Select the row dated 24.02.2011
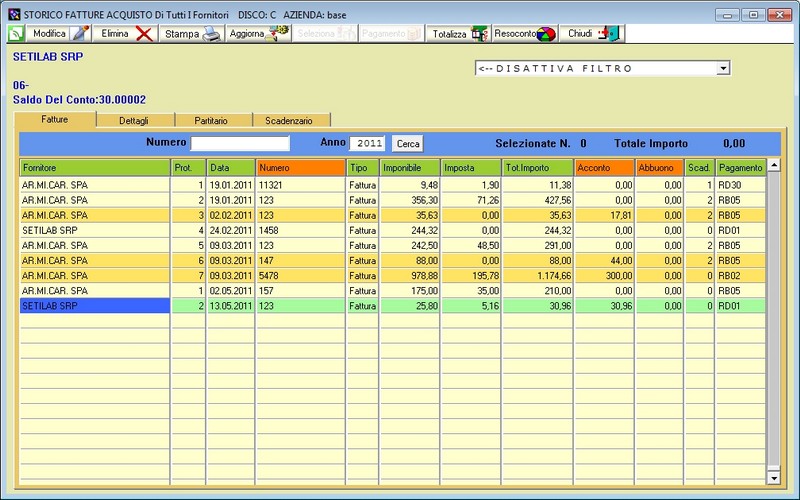 click(393, 231)
